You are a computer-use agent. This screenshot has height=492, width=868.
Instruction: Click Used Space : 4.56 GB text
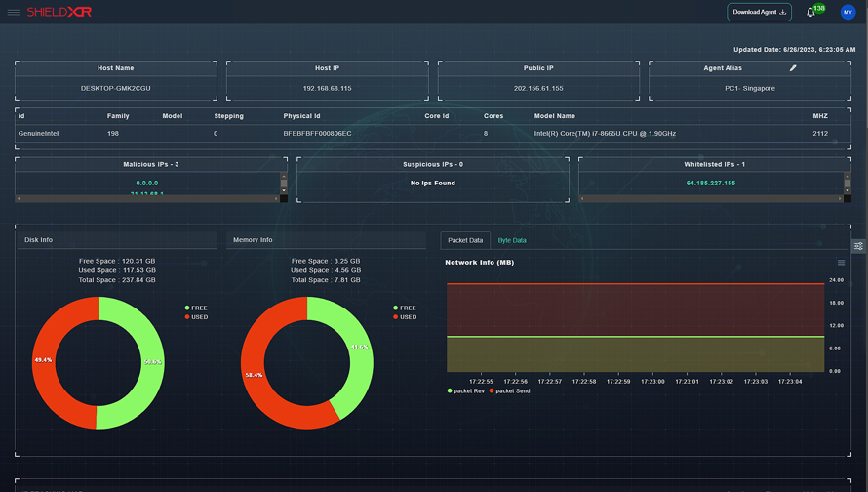(x=326, y=271)
